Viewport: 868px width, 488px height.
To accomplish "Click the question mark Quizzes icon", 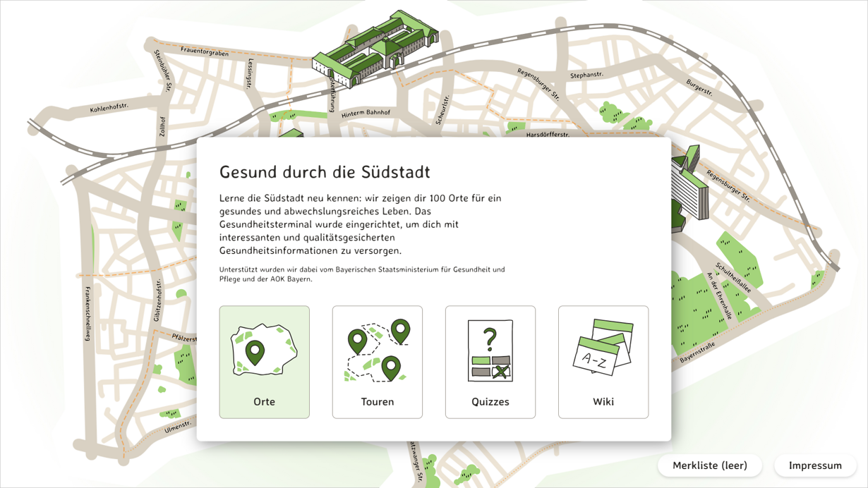I will [x=490, y=350].
